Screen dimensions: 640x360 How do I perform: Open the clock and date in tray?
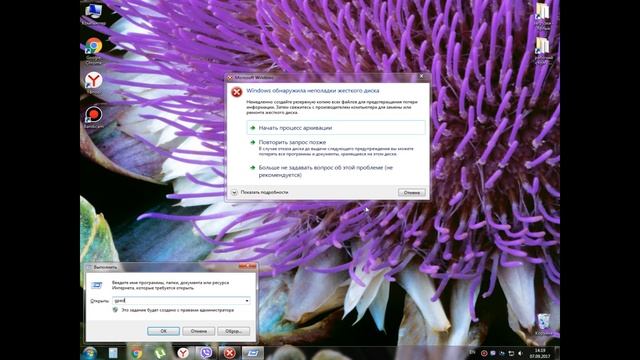tap(540, 353)
